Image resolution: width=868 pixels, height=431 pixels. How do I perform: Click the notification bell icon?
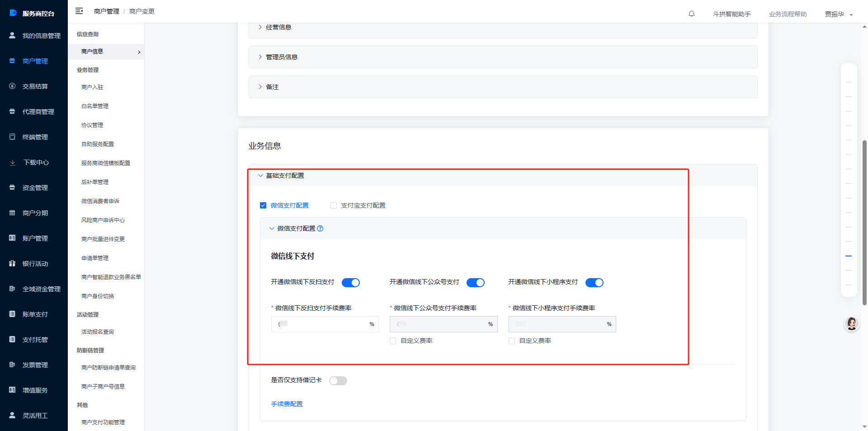click(691, 14)
